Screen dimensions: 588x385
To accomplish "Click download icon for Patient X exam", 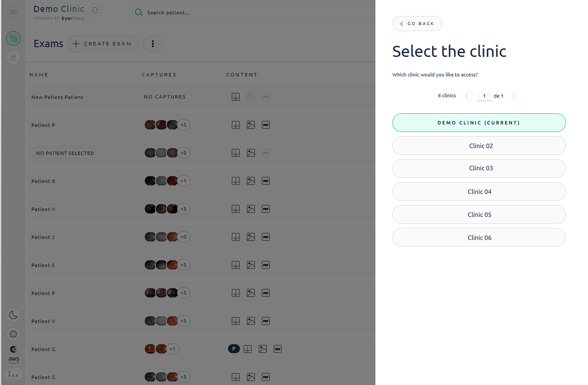I will coord(235,181).
